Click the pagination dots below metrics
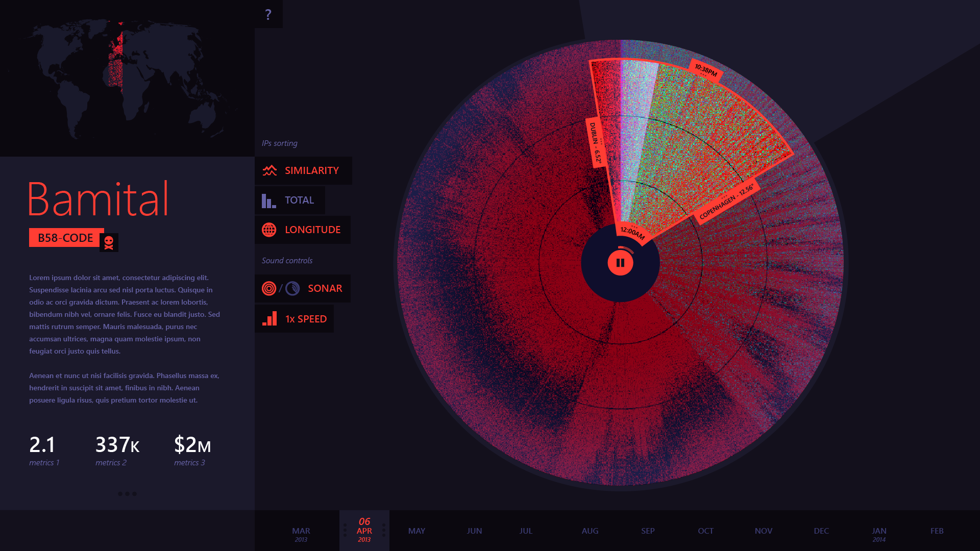The height and width of the screenshot is (551, 980). (x=127, y=493)
